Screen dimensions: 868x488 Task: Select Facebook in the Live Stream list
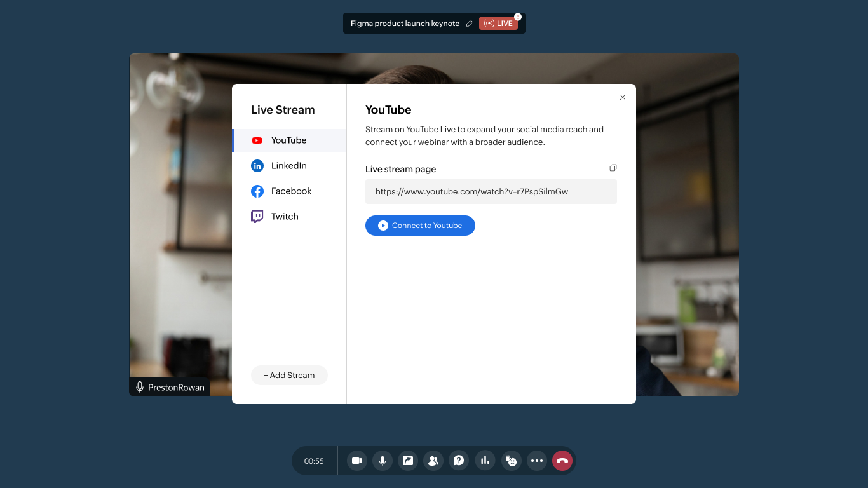click(x=289, y=191)
